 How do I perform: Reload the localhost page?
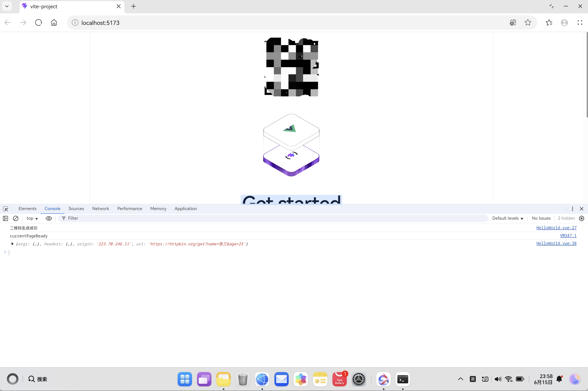[38, 23]
